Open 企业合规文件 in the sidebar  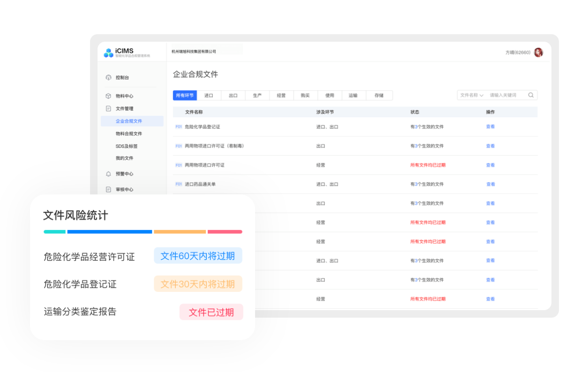(129, 121)
